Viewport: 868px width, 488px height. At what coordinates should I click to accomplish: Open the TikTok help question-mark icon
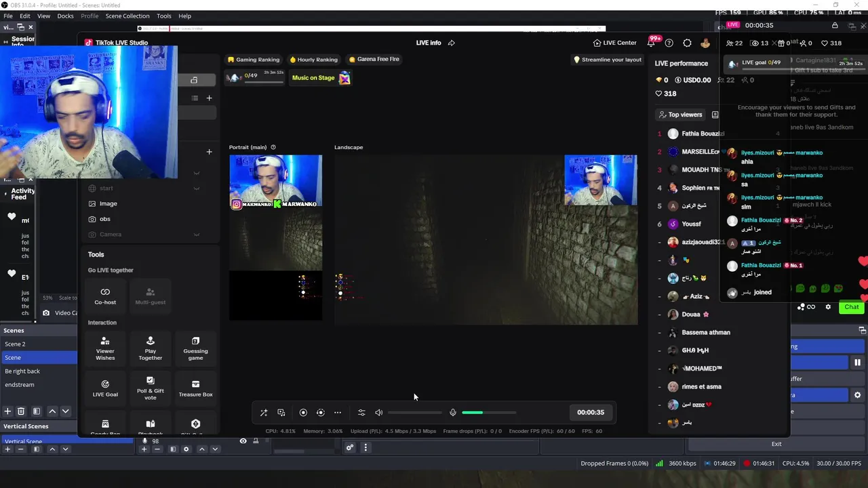point(669,43)
